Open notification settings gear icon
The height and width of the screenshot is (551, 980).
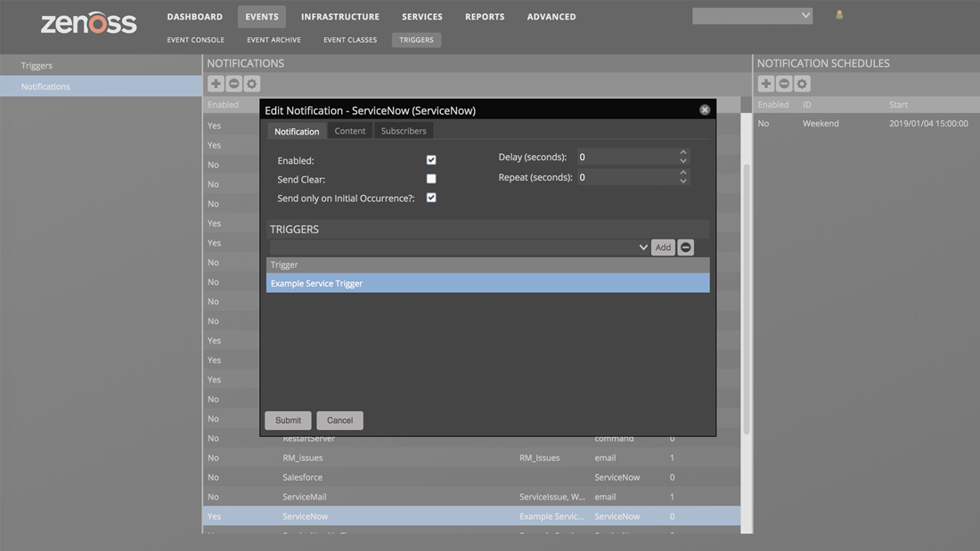click(252, 84)
